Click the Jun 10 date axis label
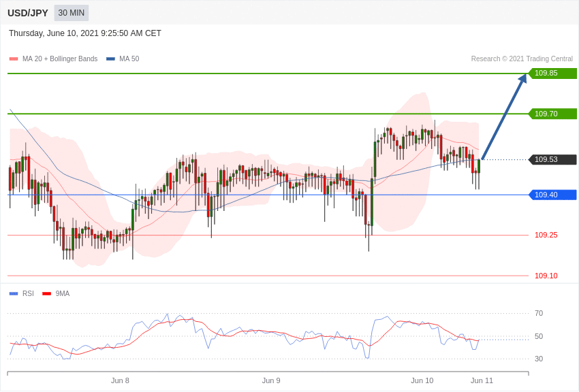This screenshot has height=392, width=579. [422, 380]
